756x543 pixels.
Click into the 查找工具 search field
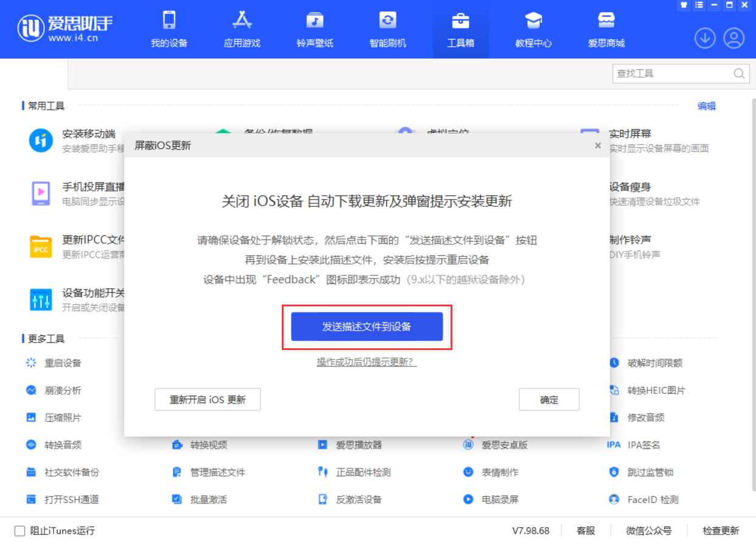pos(671,74)
